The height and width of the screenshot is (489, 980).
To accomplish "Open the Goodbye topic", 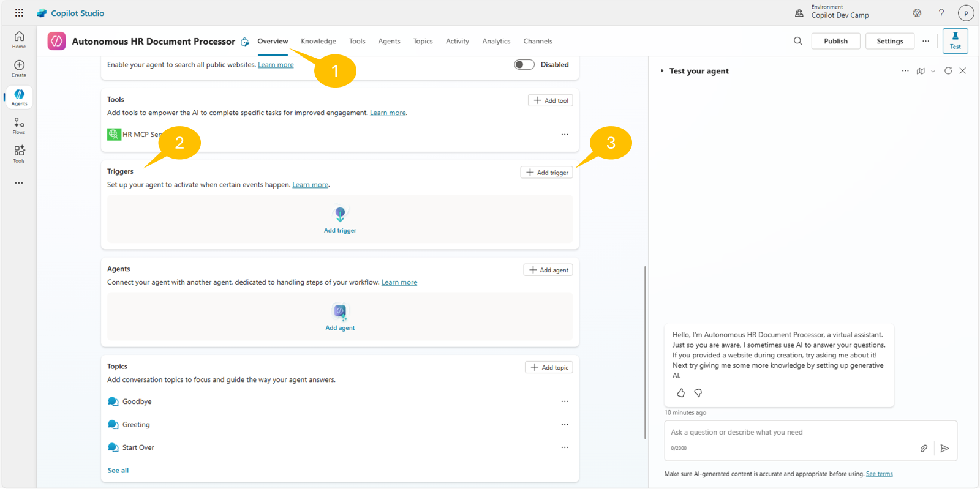I will point(137,401).
